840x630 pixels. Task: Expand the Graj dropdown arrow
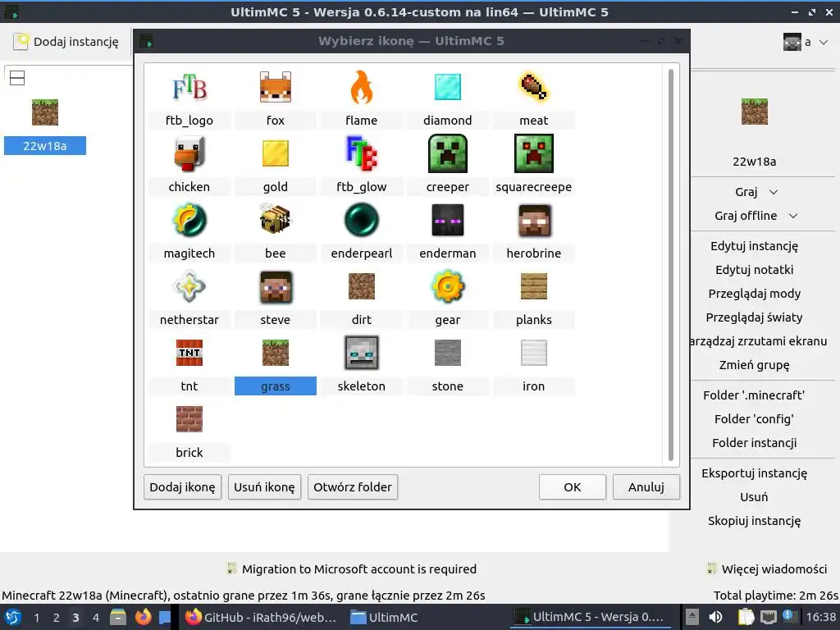(774, 192)
